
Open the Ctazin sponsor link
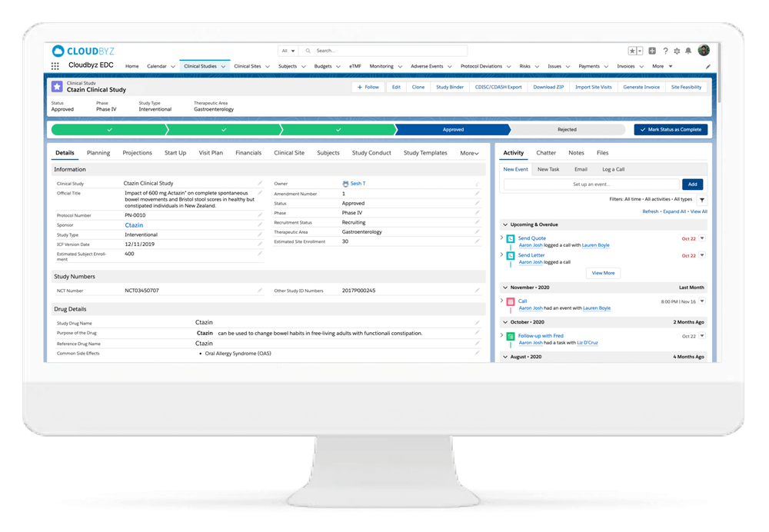point(134,225)
